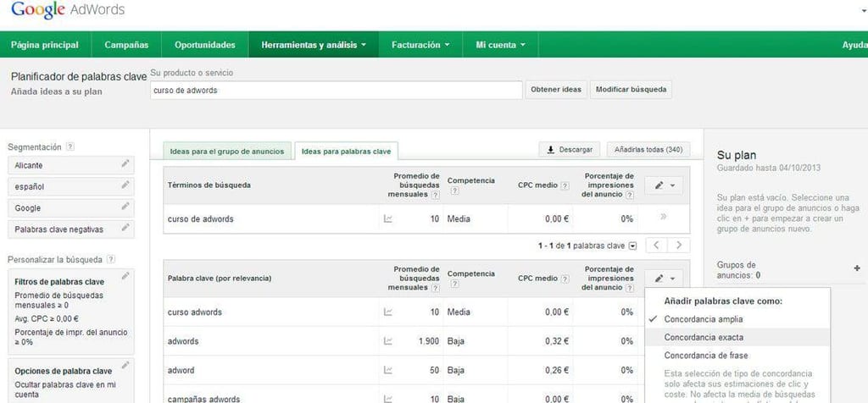Sort by Palabra clave (por relevancia) header
Screen dimensions: 868x403
pos(220,279)
